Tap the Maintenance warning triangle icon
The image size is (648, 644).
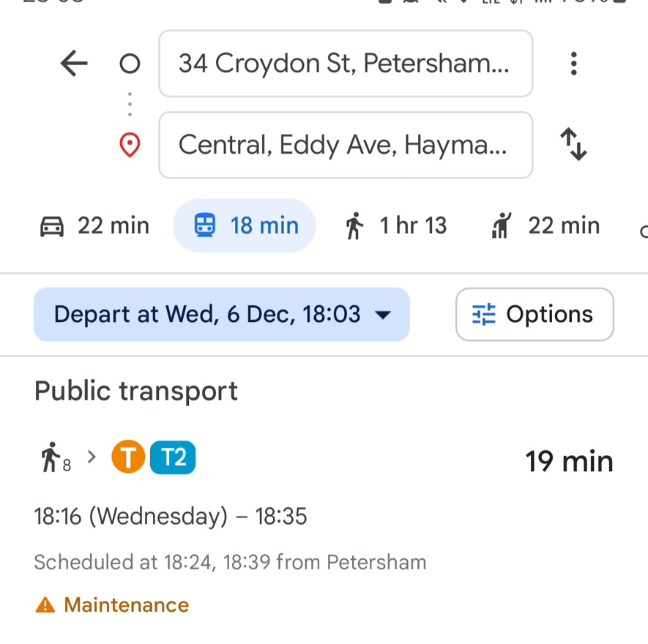45,604
